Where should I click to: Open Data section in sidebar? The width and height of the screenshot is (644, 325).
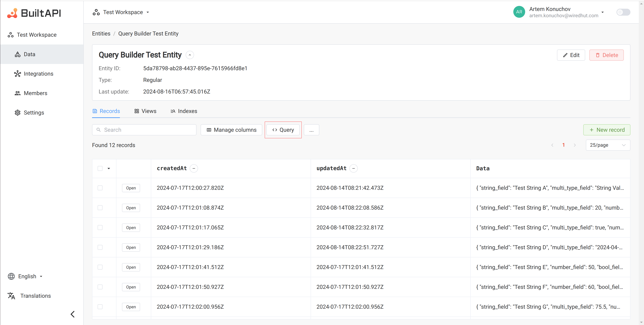(x=42, y=54)
